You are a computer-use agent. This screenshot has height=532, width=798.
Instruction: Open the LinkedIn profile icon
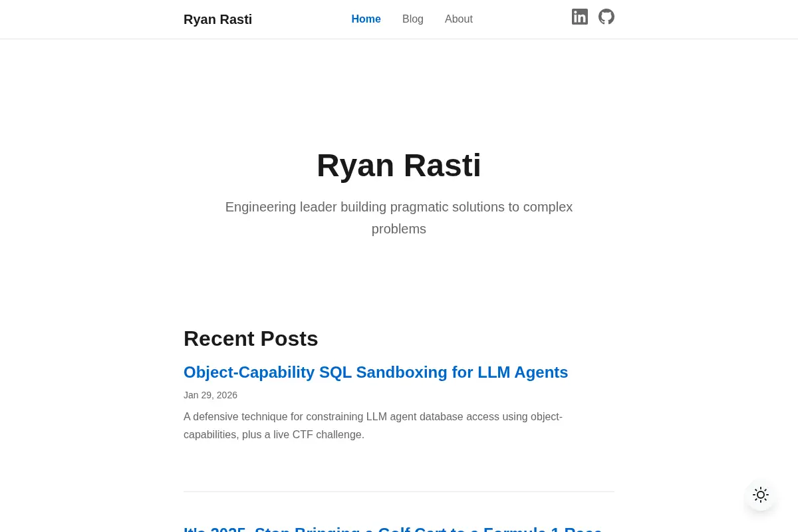click(x=580, y=17)
